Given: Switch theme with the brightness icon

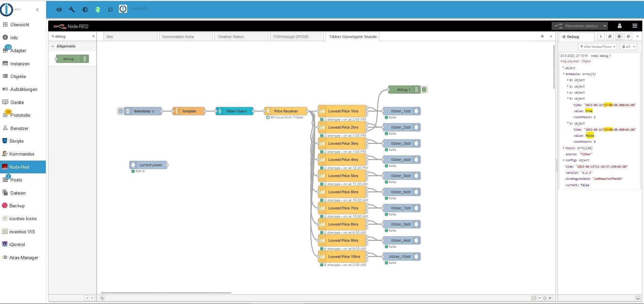Looking at the screenshot, I should point(85,9).
